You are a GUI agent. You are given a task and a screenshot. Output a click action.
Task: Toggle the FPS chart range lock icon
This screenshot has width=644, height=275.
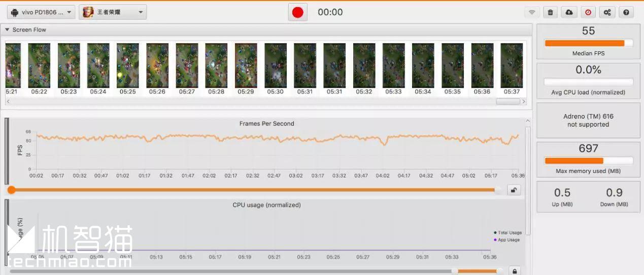pos(514,190)
